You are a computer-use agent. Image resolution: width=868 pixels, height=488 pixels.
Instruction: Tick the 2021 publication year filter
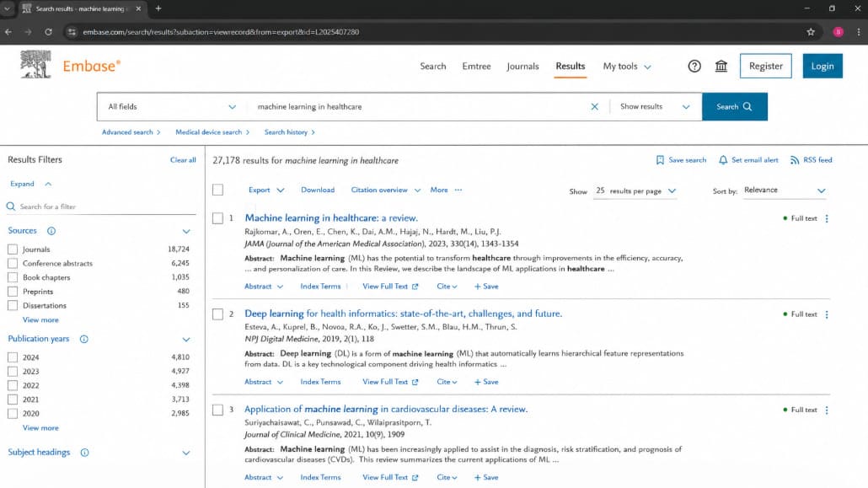(x=13, y=400)
